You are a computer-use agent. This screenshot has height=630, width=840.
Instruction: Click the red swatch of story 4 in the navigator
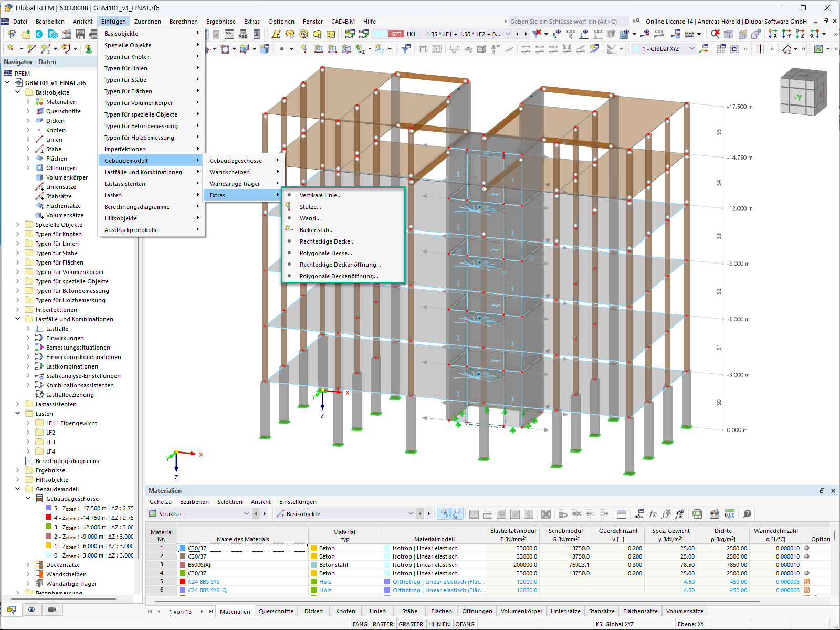(x=48, y=518)
